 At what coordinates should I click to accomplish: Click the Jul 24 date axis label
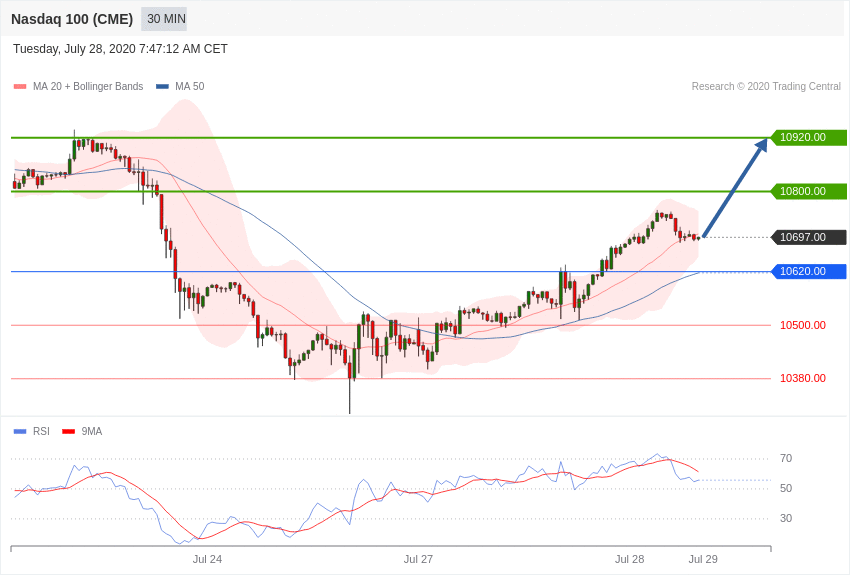207,559
